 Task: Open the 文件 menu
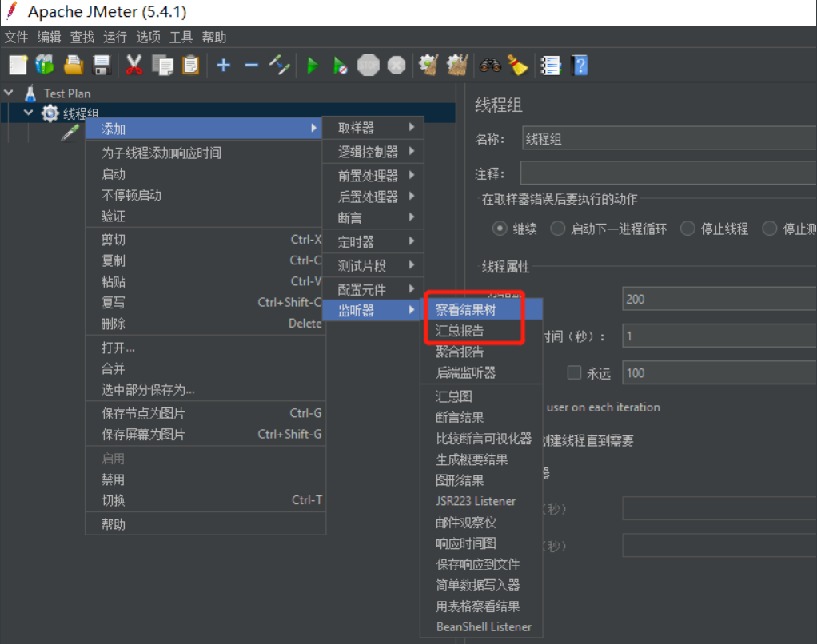16,37
